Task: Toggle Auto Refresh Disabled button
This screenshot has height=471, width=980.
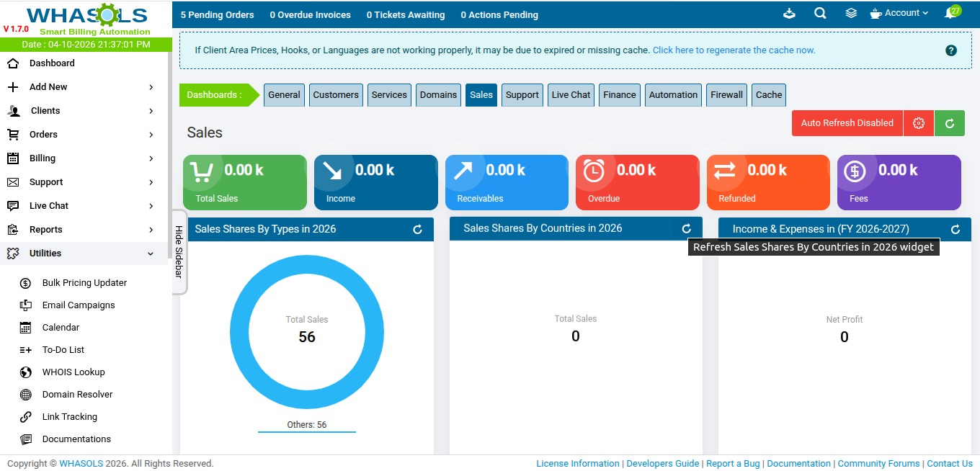Action: [x=847, y=123]
